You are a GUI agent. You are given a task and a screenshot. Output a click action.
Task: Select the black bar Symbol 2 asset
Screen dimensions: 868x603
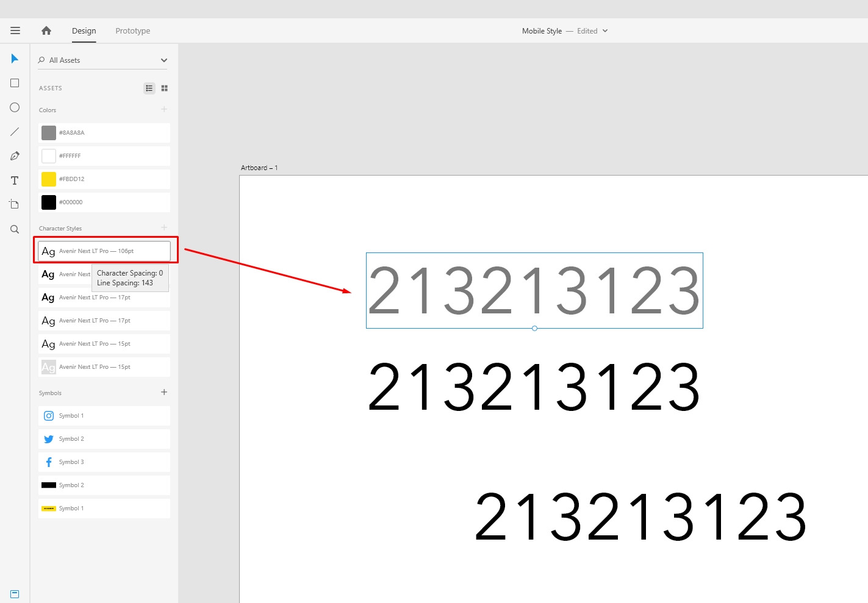pos(104,485)
